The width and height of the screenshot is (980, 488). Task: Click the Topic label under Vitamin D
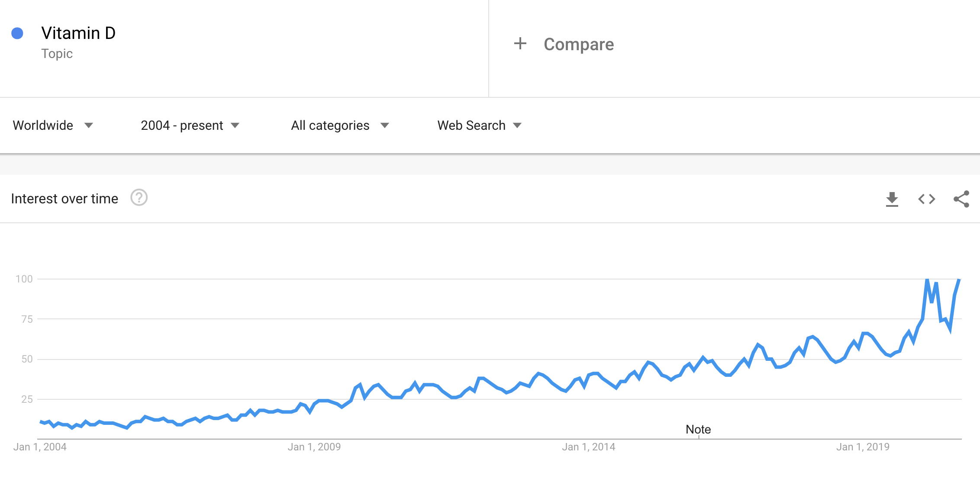(x=57, y=54)
